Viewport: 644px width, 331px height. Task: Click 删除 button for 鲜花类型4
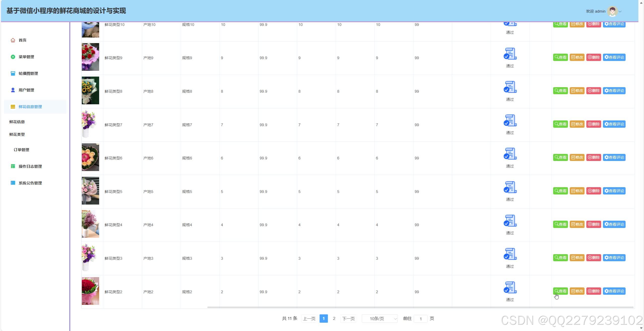coord(593,224)
